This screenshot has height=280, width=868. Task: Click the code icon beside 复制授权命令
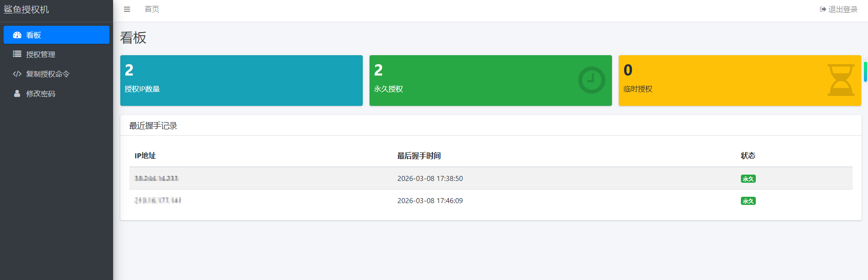tap(17, 74)
